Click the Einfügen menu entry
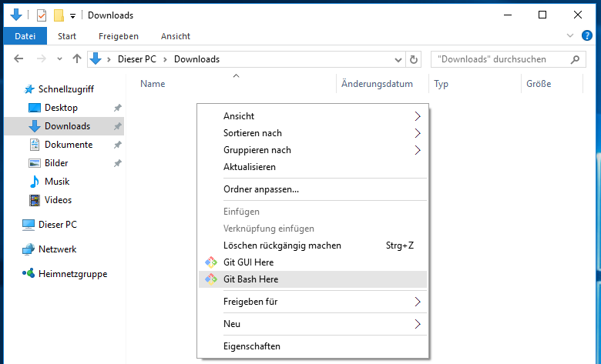This screenshot has height=364, width=601. click(313, 212)
